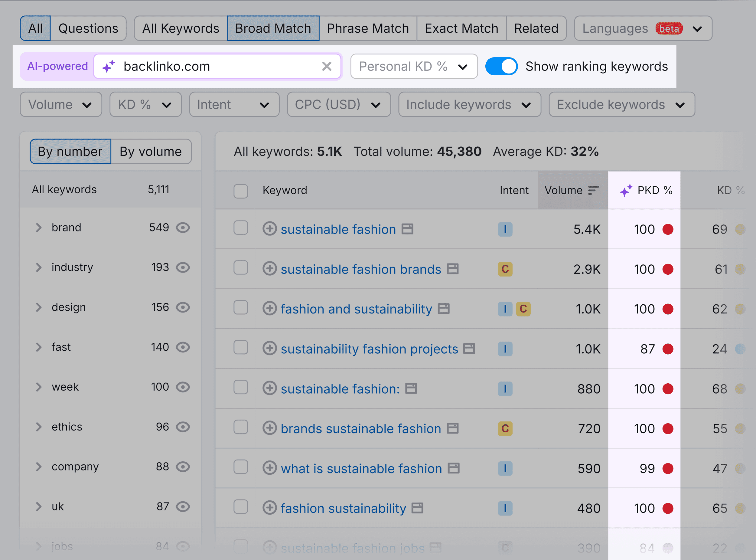Click the AI sparkle icon in PKD % header
The height and width of the screenshot is (560, 756).
pos(626,191)
